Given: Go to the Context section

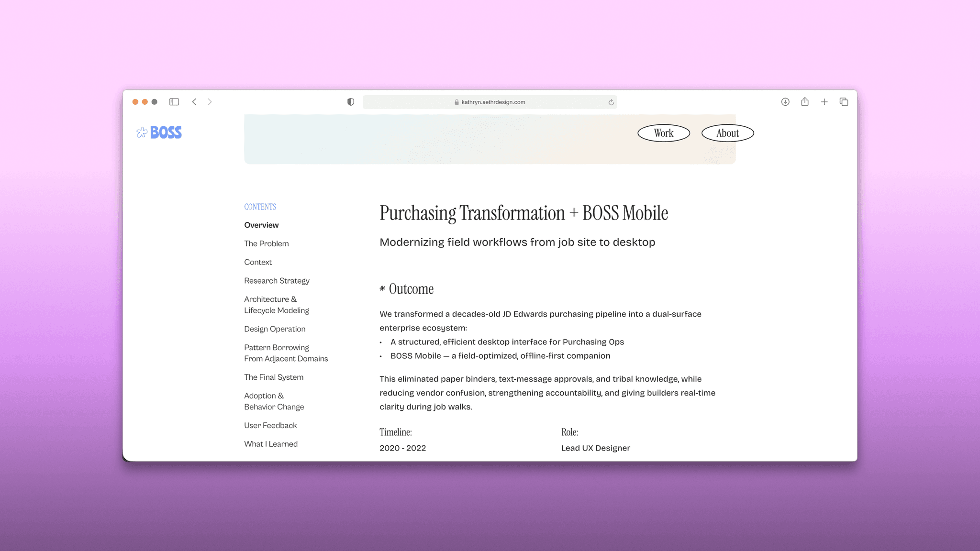Looking at the screenshot, I should (258, 262).
